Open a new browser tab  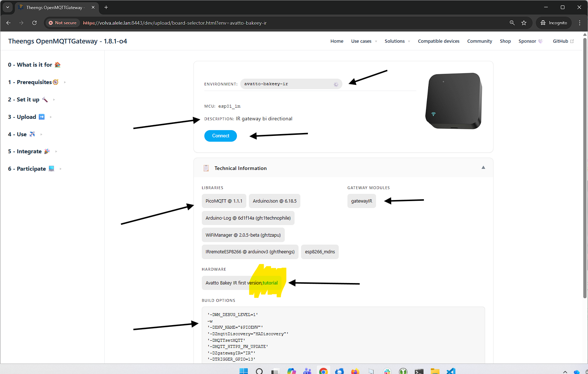pos(106,7)
